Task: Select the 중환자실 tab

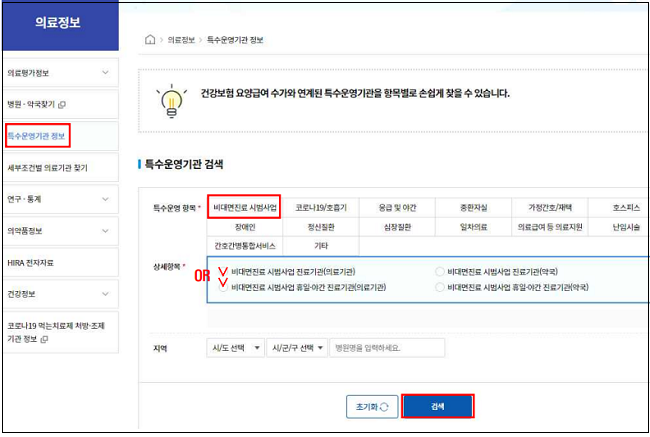Action: pyautogui.click(x=473, y=207)
